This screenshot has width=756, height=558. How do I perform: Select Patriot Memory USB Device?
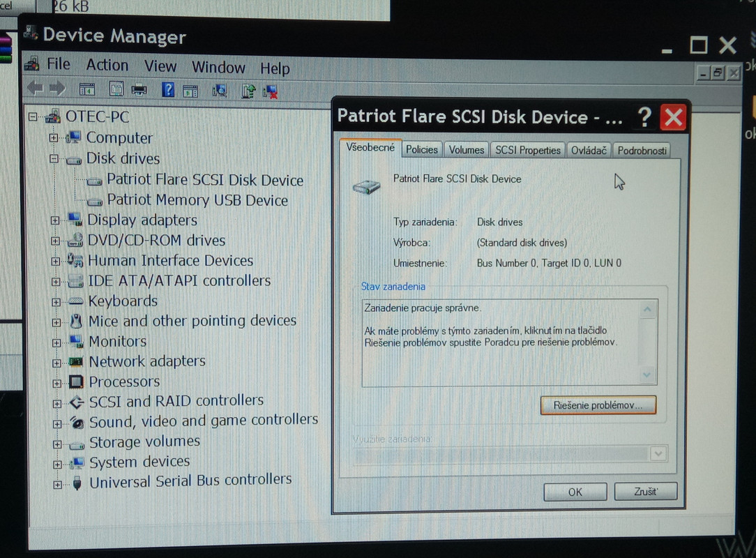(x=197, y=200)
